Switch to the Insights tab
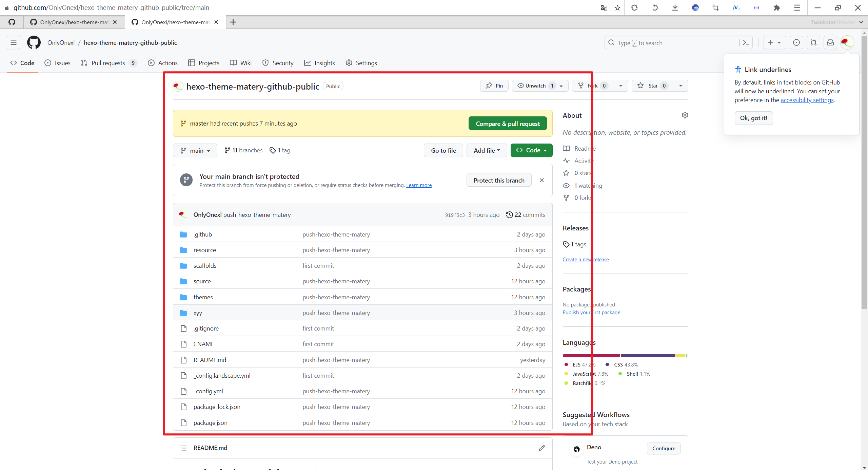The width and height of the screenshot is (868, 470). click(x=319, y=63)
